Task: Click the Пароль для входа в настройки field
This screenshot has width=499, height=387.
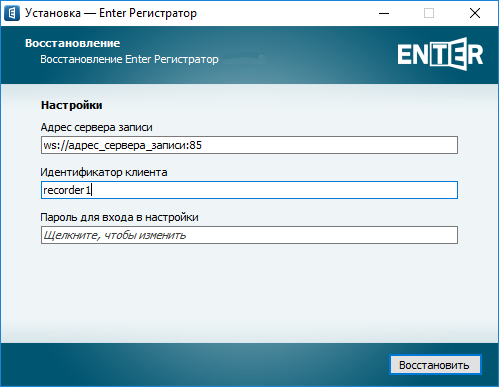Action: pyautogui.click(x=249, y=235)
